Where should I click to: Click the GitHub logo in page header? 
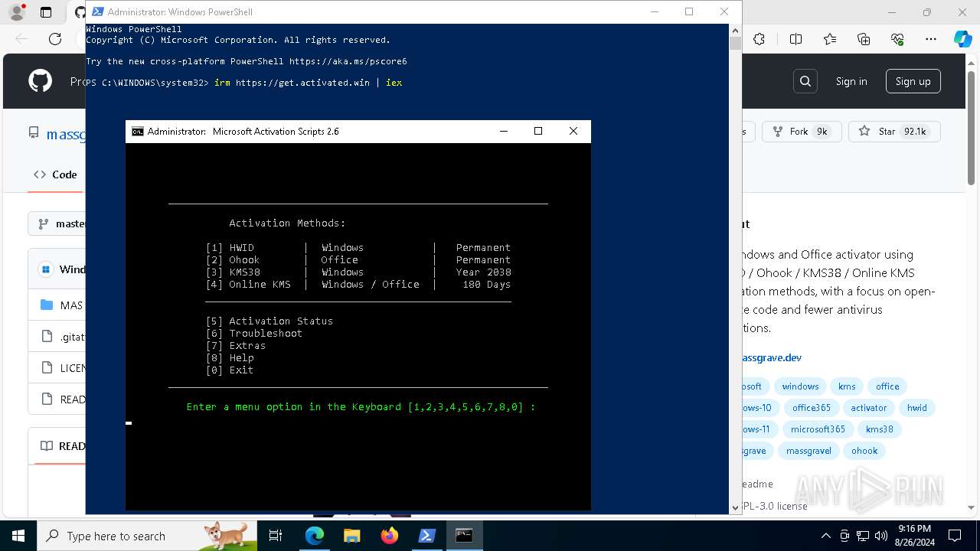click(41, 81)
